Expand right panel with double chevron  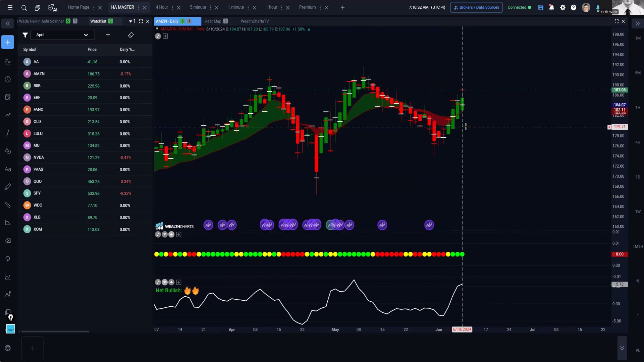638,23
